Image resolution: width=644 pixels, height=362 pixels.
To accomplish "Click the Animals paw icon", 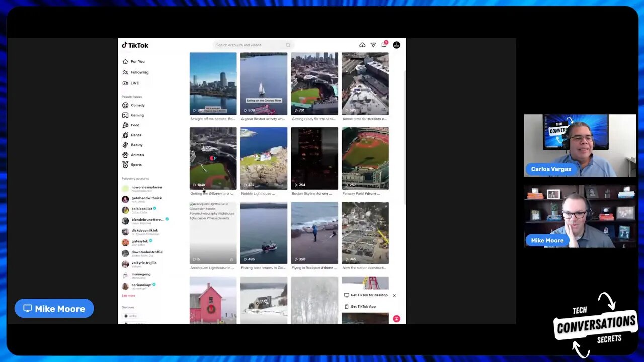I will click(x=125, y=155).
